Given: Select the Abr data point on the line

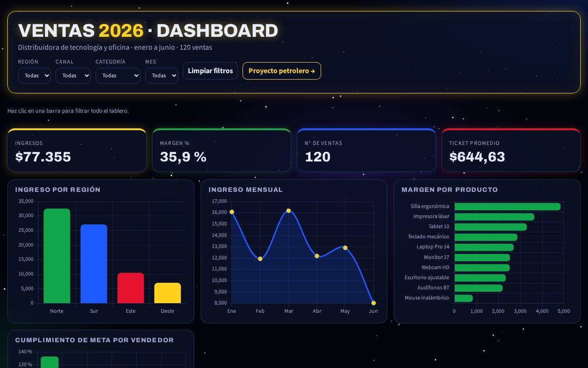Looking at the screenshot, I should (317, 256).
